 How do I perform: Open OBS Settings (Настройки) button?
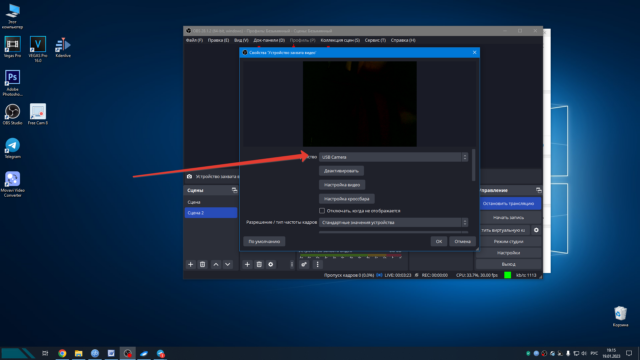pos(509,253)
